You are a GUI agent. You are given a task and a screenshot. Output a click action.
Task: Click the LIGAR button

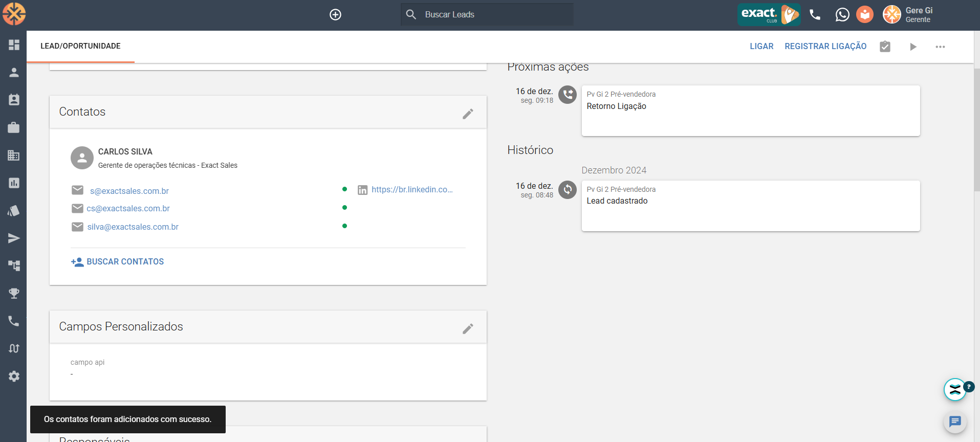(x=761, y=46)
